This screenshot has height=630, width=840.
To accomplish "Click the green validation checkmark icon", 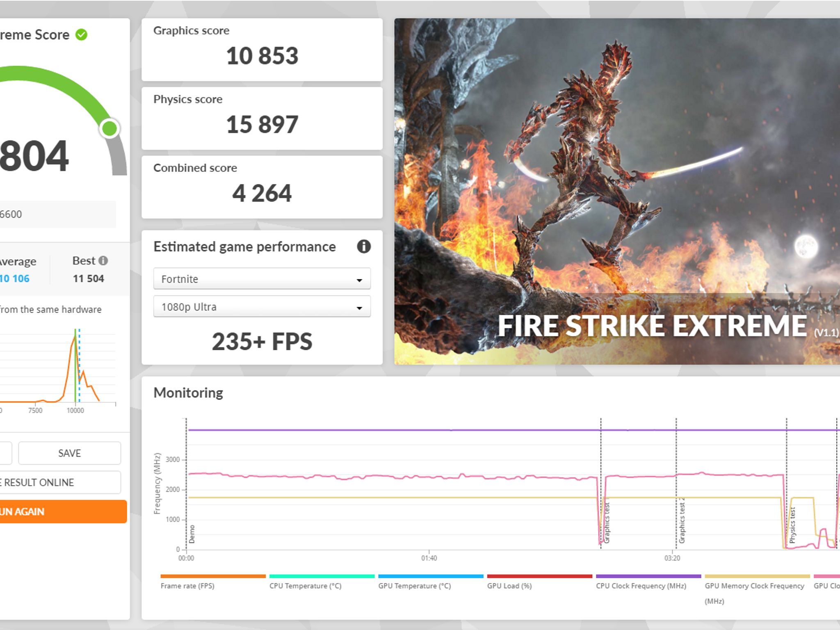I will 81,35.
